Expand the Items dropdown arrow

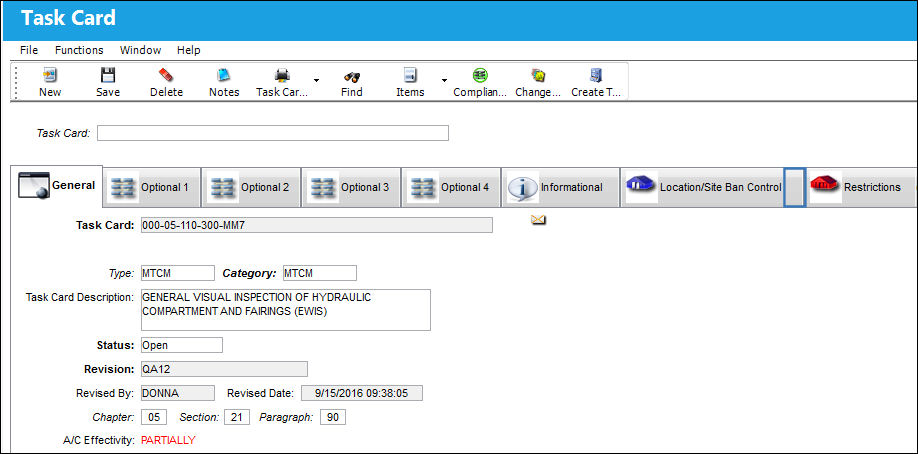point(444,80)
